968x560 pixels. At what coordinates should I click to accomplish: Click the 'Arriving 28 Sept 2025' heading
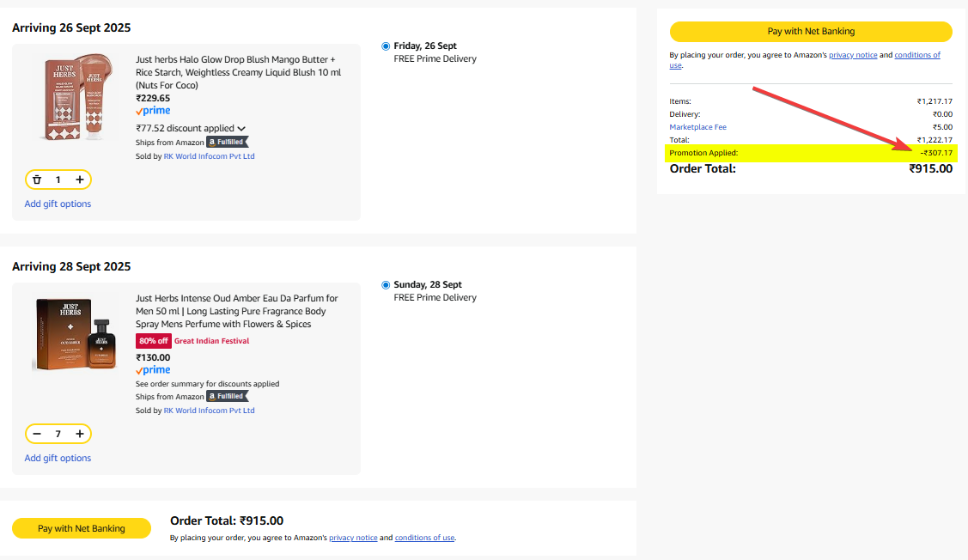[71, 267]
